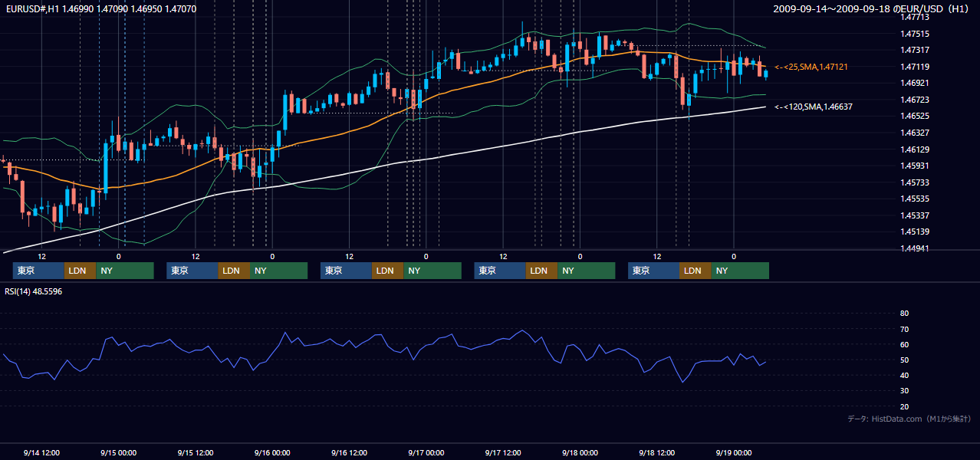
Task: Click the RSI scale value 80
Action: pyautogui.click(x=904, y=314)
